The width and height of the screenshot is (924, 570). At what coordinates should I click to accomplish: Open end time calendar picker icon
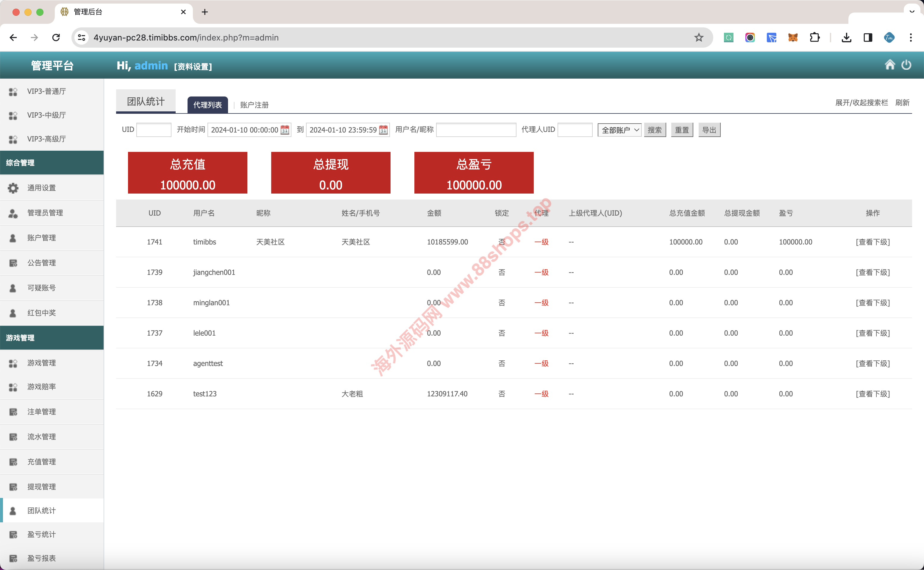[383, 130]
